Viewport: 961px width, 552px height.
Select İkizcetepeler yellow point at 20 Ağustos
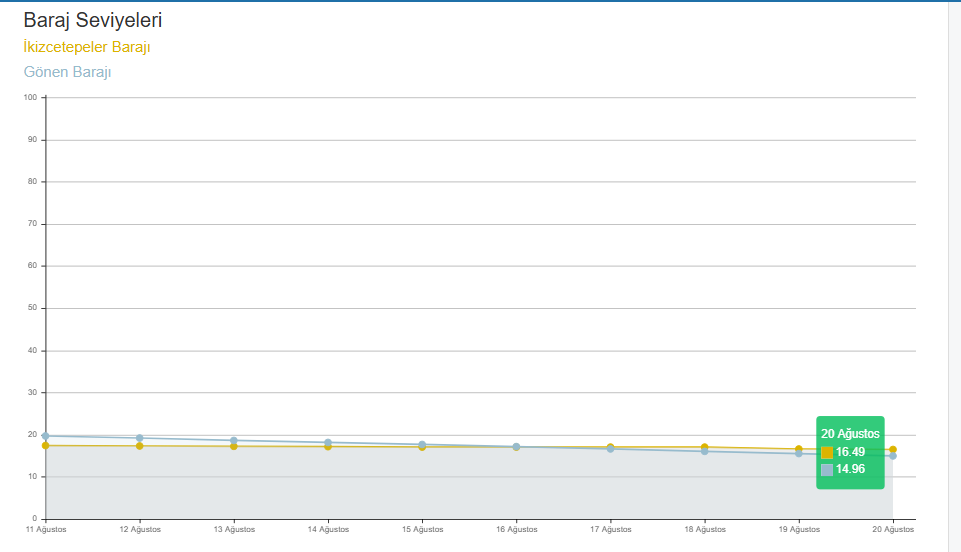click(893, 450)
